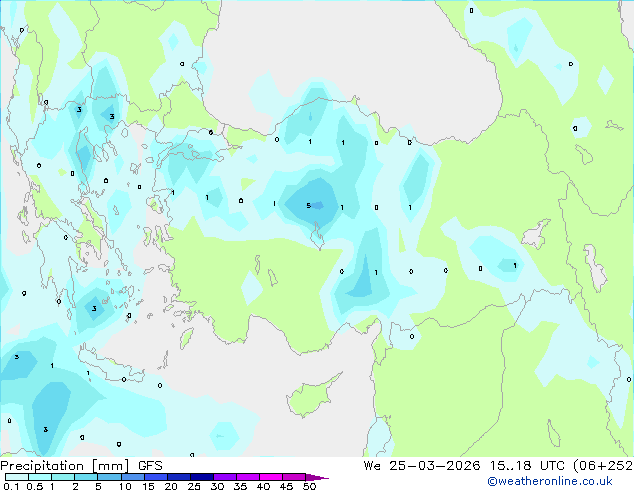Select the legend swatch between 35 and 40
The width and height of the screenshot is (634, 490).
coord(247,477)
